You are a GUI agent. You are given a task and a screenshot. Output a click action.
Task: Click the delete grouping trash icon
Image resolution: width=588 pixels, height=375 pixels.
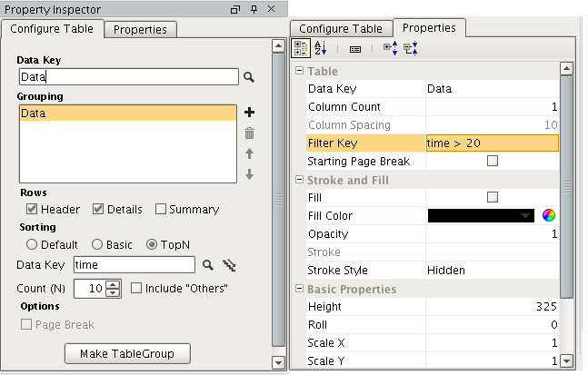point(250,133)
